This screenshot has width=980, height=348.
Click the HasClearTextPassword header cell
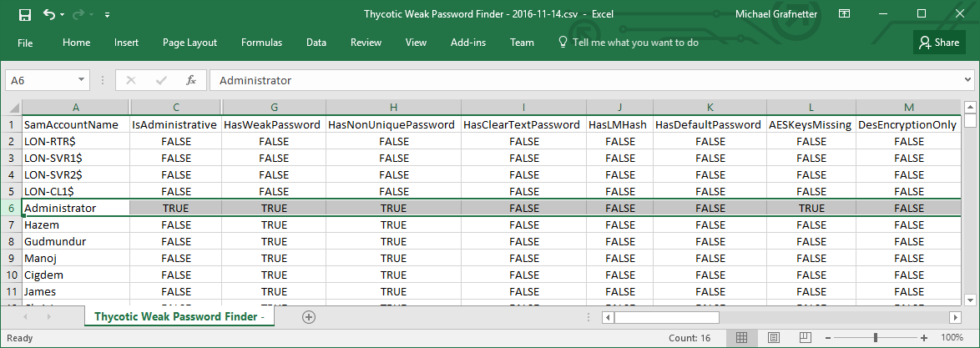click(x=523, y=125)
